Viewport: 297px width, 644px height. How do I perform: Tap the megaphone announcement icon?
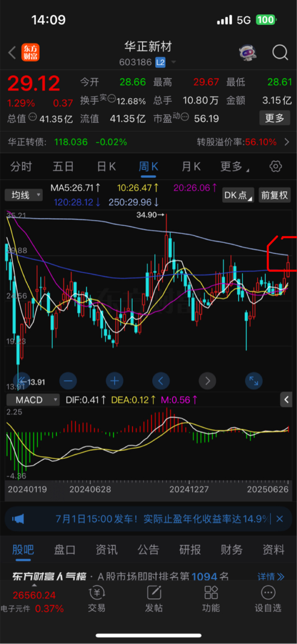click(18, 519)
